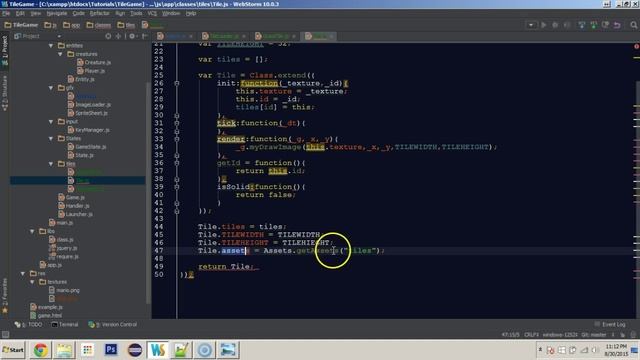
Task: Collapse the gfx folder
Action: click(51, 88)
